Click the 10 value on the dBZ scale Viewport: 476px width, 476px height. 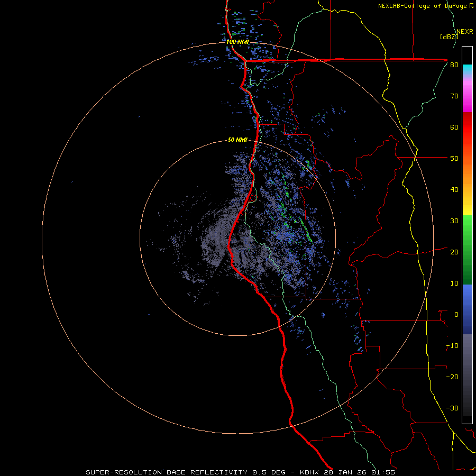coord(454,283)
